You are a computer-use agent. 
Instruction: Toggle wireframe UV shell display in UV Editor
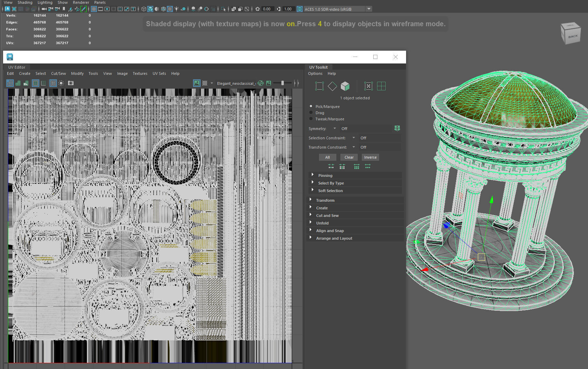coord(10,83)
